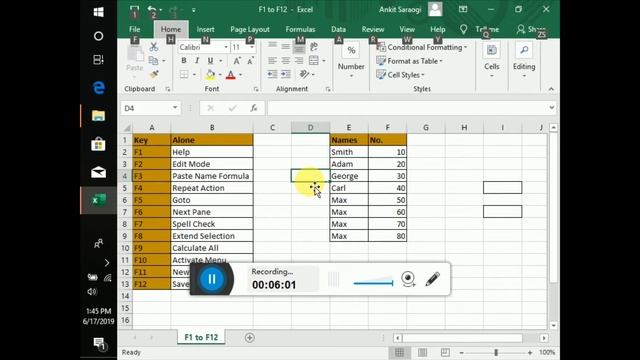The image size is (640, 360).
Task: Click the horizontal scrollbar right arrow
Action: pos(544,338)
